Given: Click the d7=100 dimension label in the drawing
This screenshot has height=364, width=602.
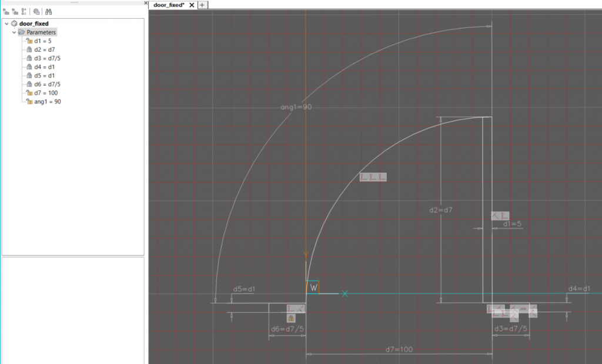Looking at the screenshot, I should (399, 349).
